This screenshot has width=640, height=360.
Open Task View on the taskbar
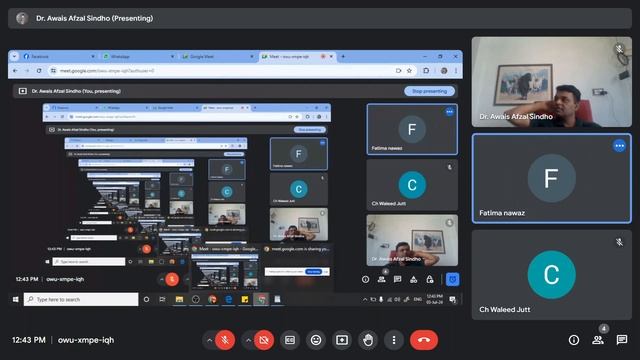point(162,300)
